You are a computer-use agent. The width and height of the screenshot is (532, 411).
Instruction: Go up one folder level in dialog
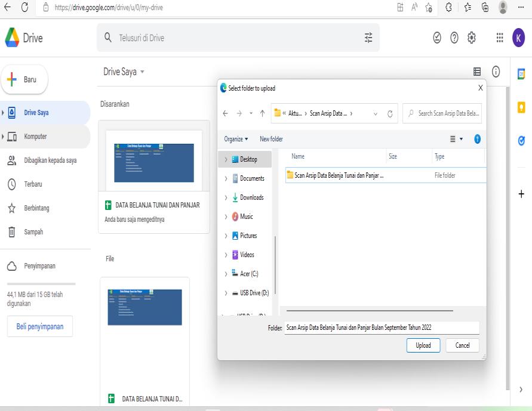[x=262, y=113]
